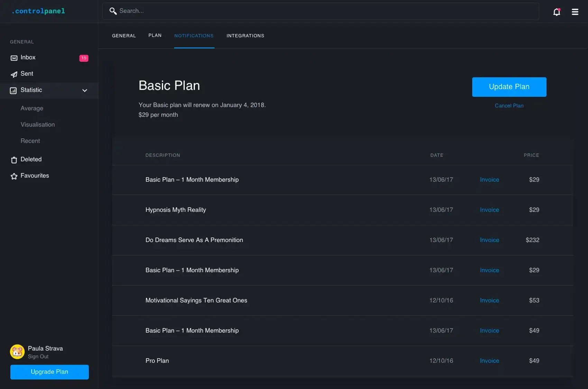
Task: Click the search magnifier icon
Action: coord(113,11)
